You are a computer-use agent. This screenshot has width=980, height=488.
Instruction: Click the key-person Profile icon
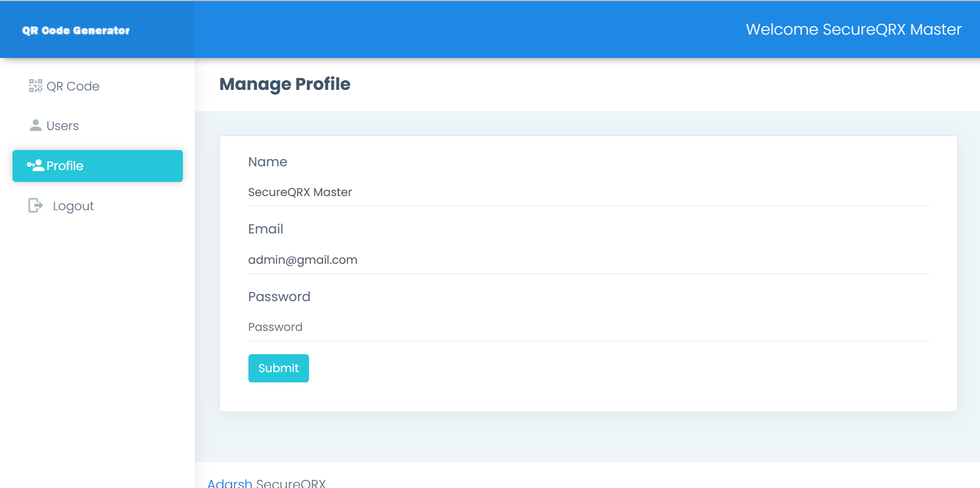35,166
